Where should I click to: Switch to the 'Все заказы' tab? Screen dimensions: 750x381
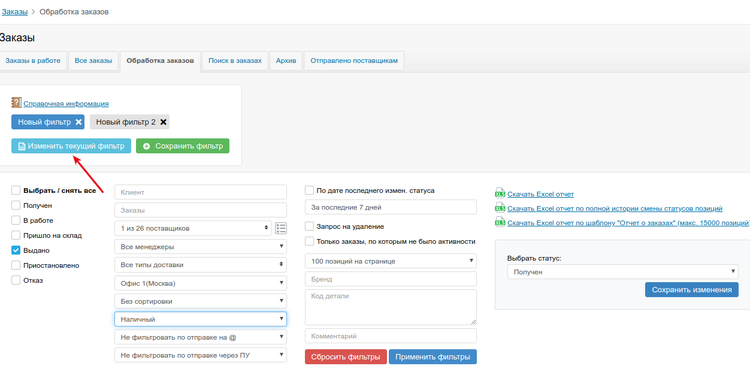click(x=93, y=61)
